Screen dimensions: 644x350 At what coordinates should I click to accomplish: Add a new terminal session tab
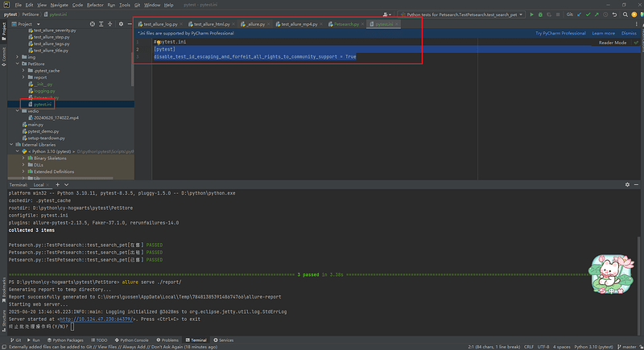tap(57, 184)
